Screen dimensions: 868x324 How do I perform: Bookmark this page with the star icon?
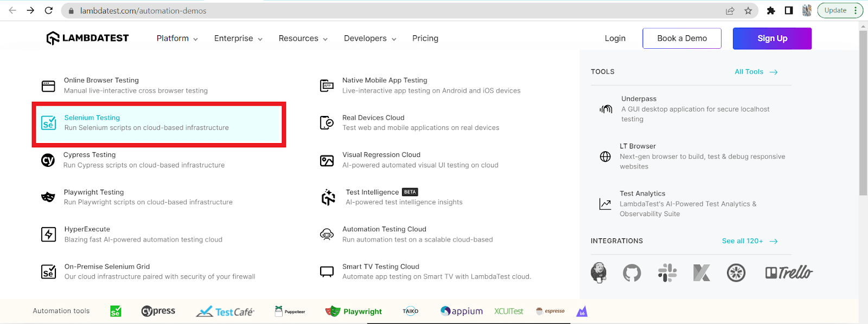[x=748, y=11]
